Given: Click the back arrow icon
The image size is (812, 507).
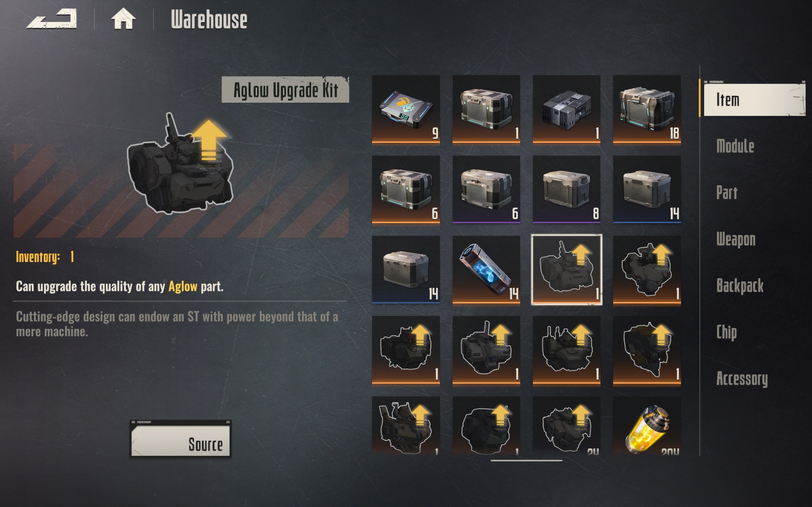Looking at the screenshot, I should [51, 19].
